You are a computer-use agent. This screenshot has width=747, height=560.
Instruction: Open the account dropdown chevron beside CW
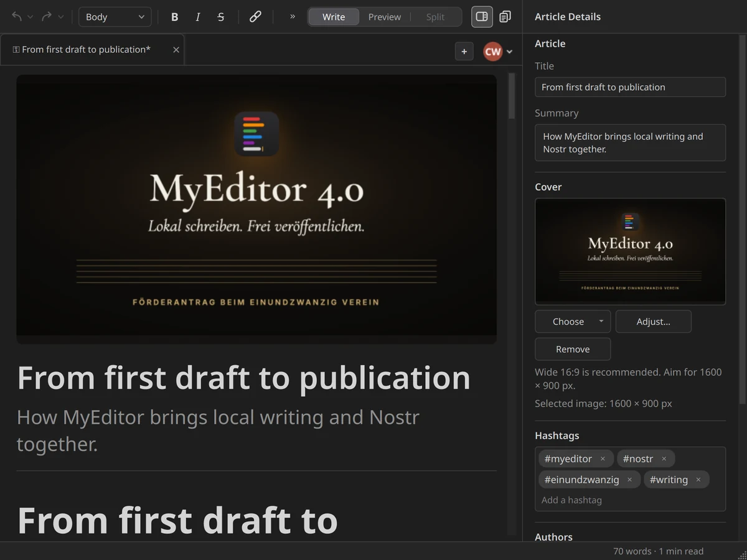pos(510,52)
